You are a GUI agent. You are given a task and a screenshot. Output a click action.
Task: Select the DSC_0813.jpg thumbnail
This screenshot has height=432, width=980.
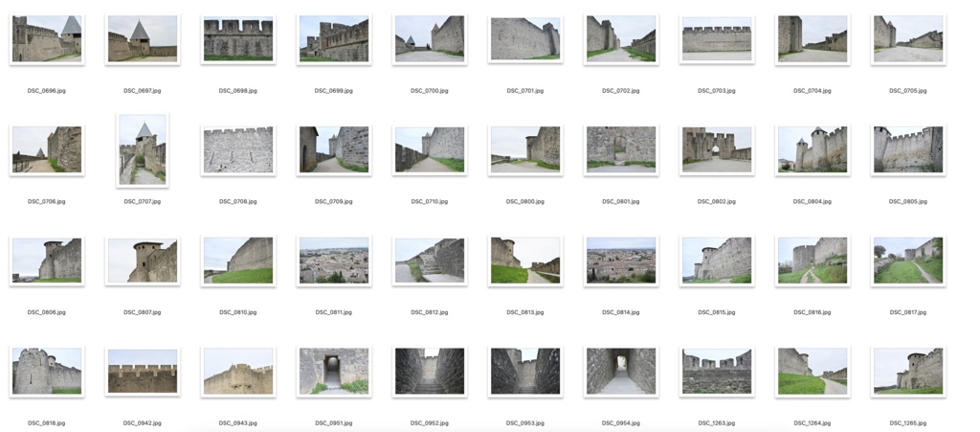point(525,261)
